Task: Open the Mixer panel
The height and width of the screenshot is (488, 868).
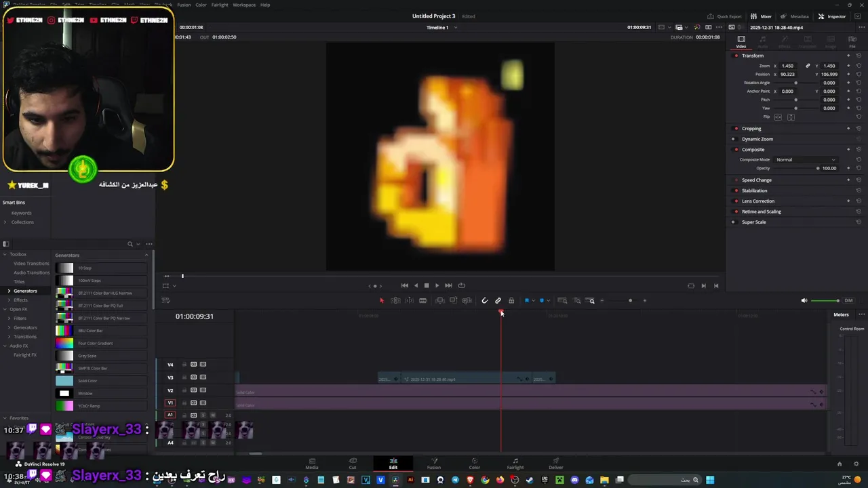Action: click(x=762, y=16)
